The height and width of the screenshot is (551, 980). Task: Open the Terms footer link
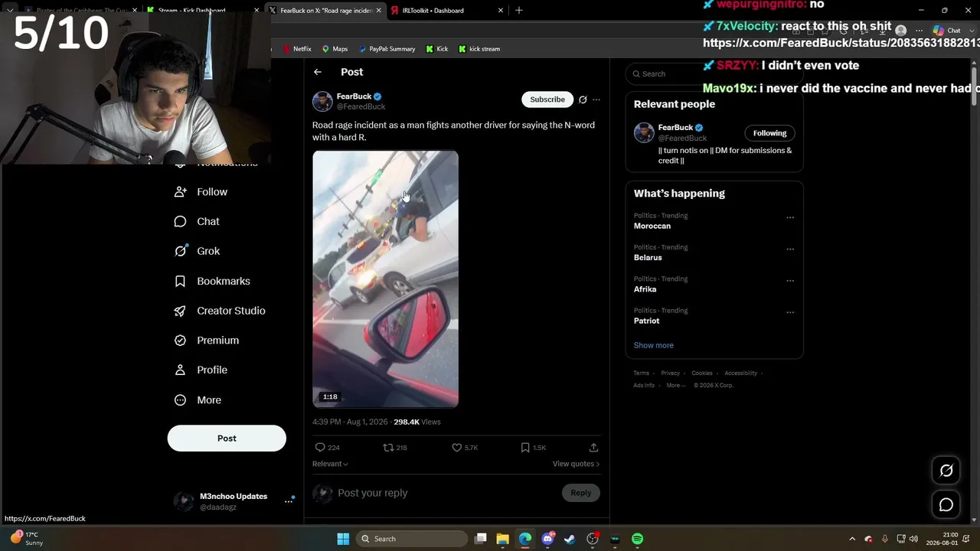[641, 373]
